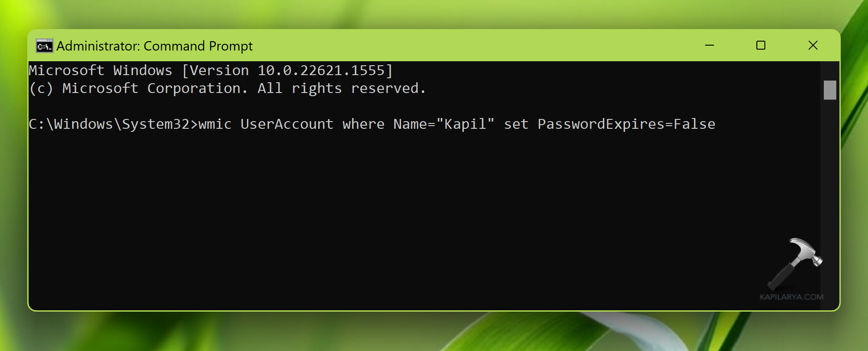868x351 pixels.
Task: Click the Name="Kapil" argument
Action: (x=443, y=124)
